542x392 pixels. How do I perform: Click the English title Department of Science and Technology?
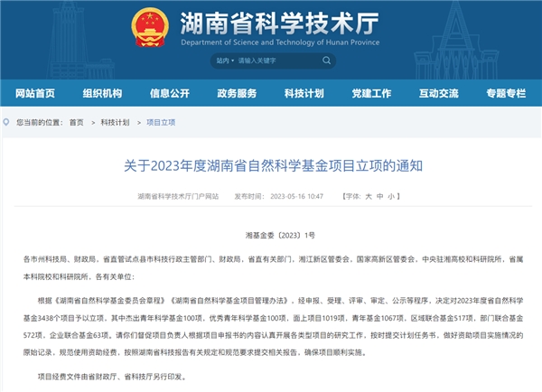[280, 42]
